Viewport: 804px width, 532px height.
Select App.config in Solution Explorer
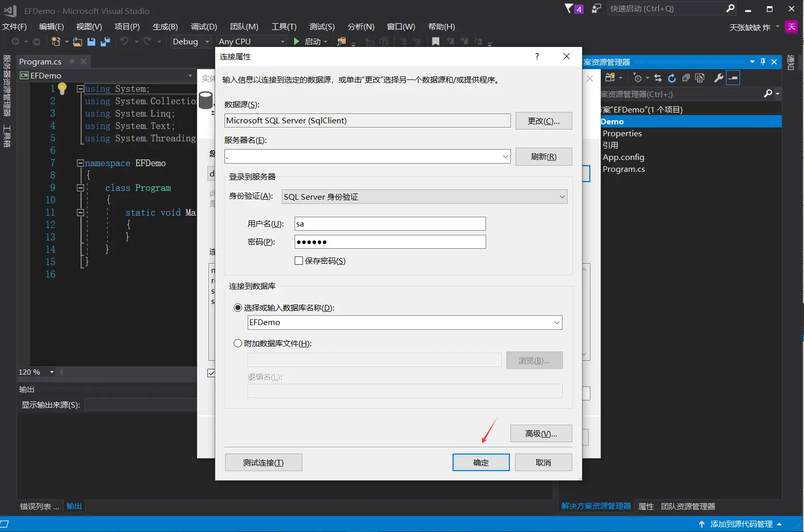click(623, 157)
